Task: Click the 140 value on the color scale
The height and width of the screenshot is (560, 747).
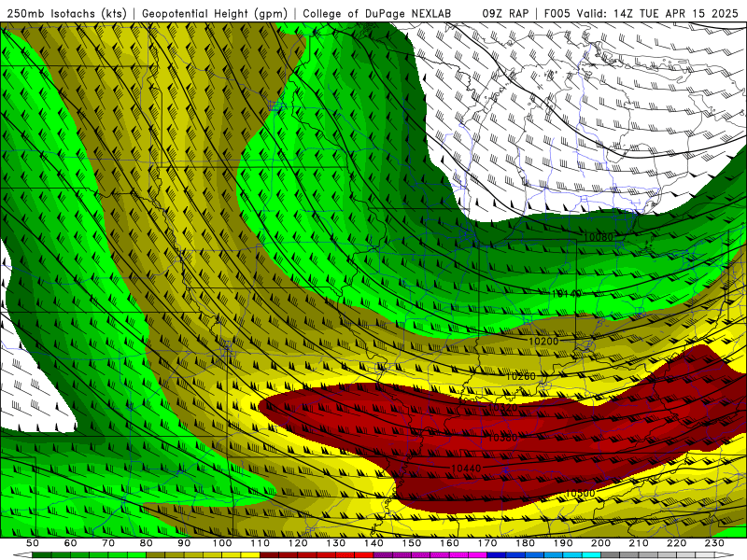Action: (x=374, y=543)
